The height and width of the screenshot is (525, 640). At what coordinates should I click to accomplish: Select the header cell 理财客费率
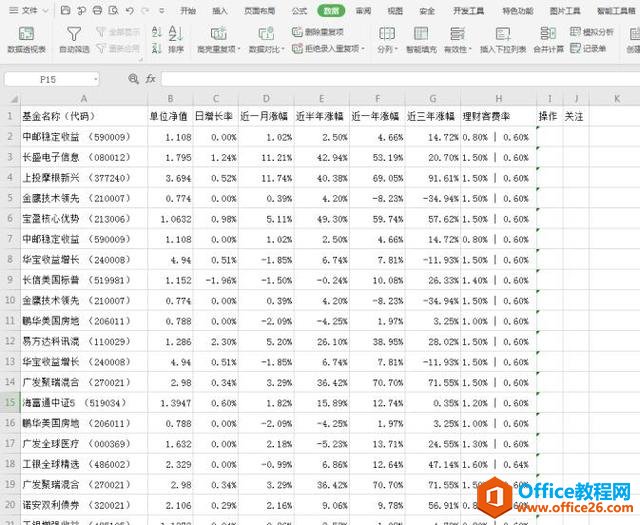pos(498,116)
